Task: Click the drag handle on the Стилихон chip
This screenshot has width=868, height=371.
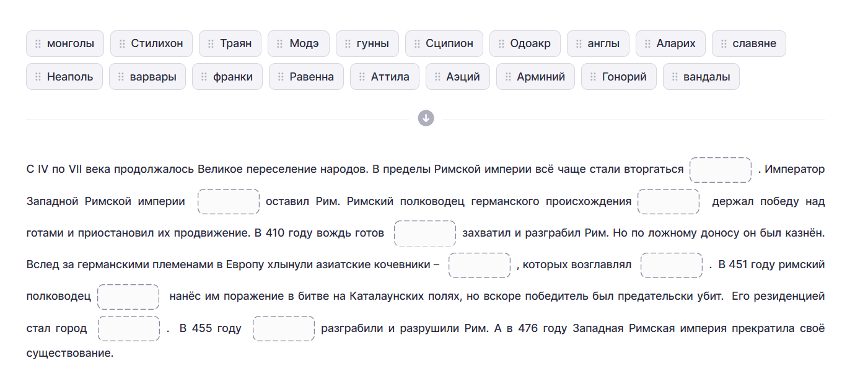Action: [x=122, y=44]
